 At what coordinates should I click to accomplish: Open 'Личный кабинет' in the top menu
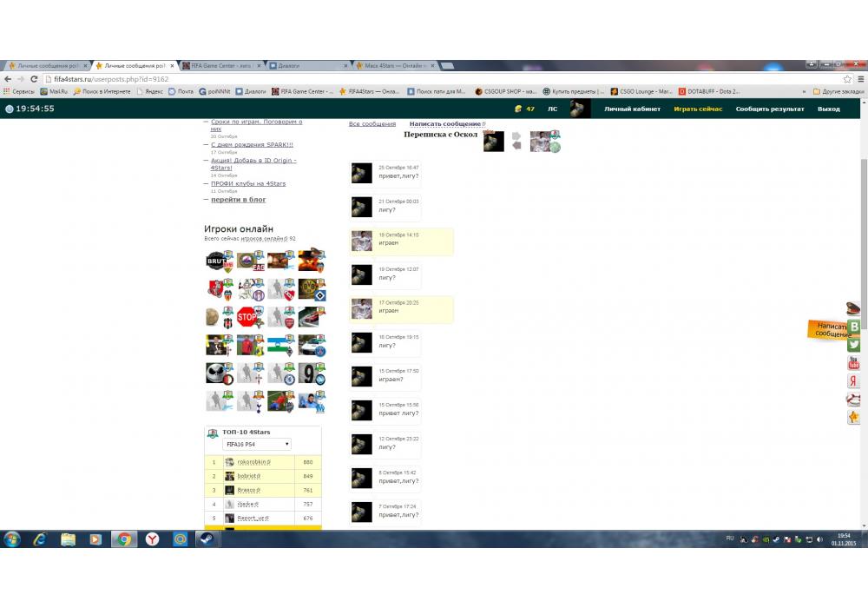(x=632, y=109)
